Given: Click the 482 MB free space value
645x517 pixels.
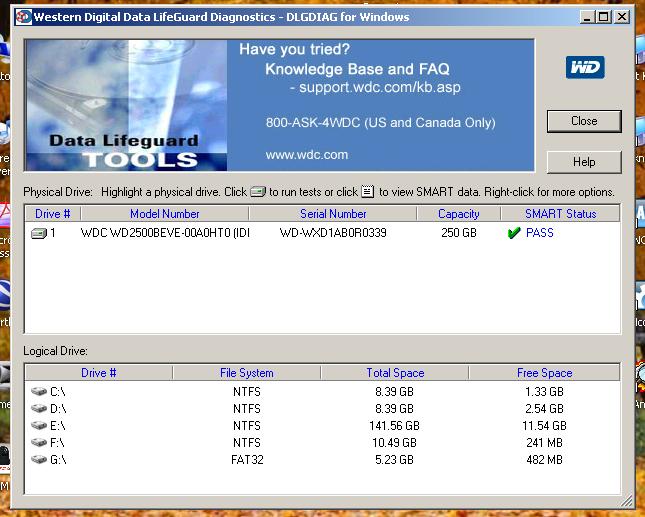Looking at the screenshot, I should [544, 460].
